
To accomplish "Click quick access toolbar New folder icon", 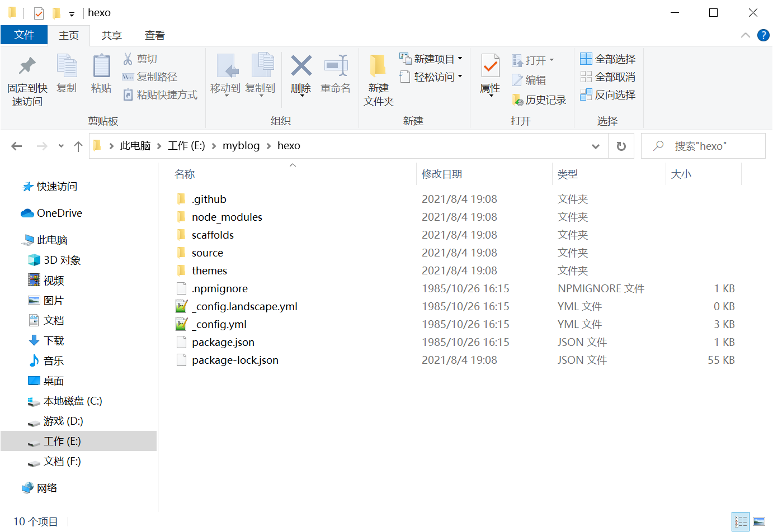I will (x=56, y=13).
